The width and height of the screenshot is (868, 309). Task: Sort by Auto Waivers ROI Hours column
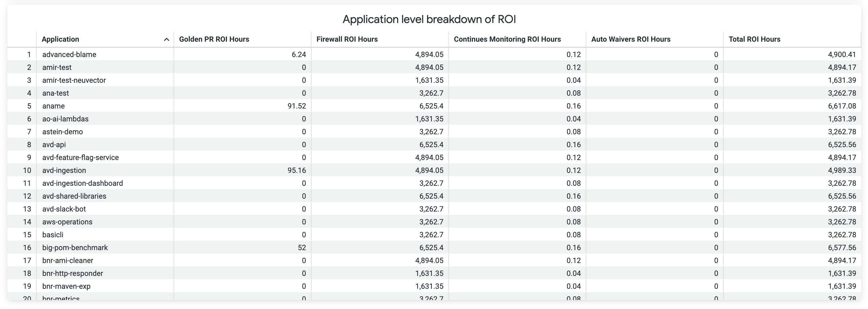[631, 39]
